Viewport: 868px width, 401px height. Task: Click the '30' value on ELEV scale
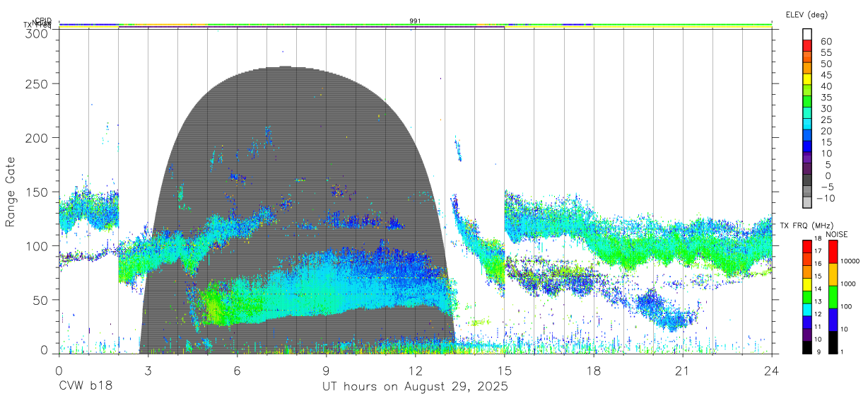point(826,108)
